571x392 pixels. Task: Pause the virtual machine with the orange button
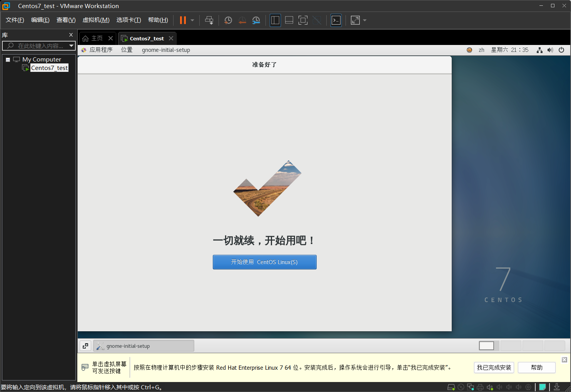pyautogui.click(x=183, y=20)
